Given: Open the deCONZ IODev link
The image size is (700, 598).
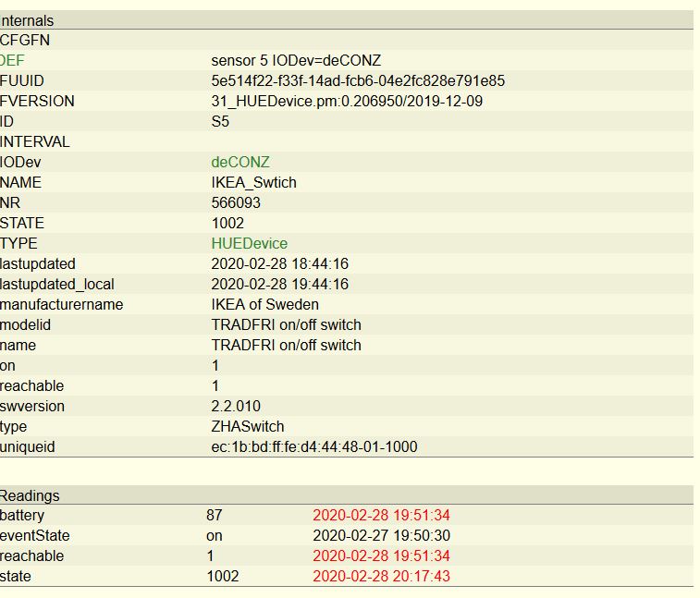Looking at the screenshot, I should 240,162.
